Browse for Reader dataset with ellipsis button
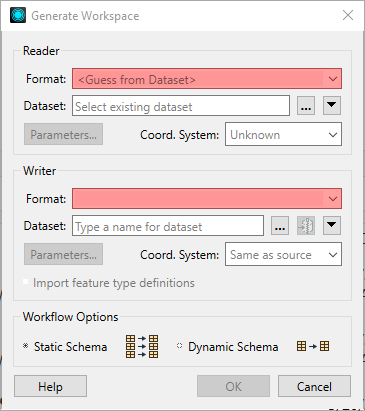Screen dimensions: 365x411 pos(306,106)
